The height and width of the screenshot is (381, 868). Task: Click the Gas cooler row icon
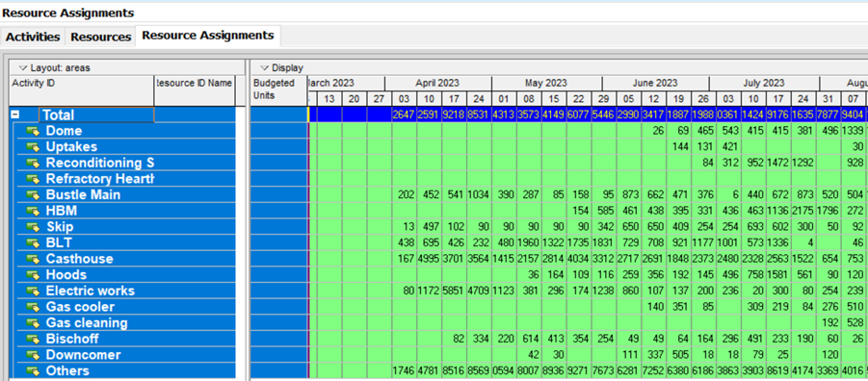pyautogui.click(x=34, y=307)
